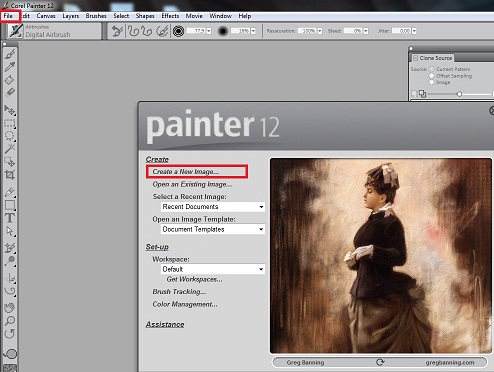Select the Lasso tool

[x=10, y=136]
